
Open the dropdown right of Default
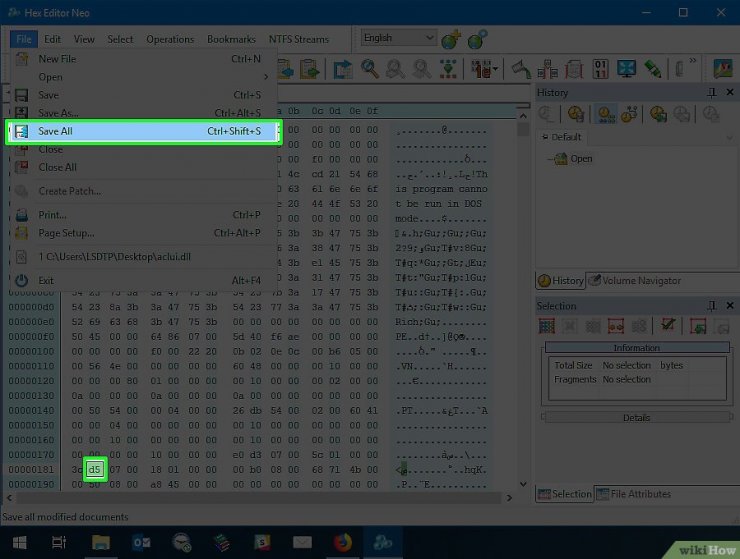click(x=730, y=137)
